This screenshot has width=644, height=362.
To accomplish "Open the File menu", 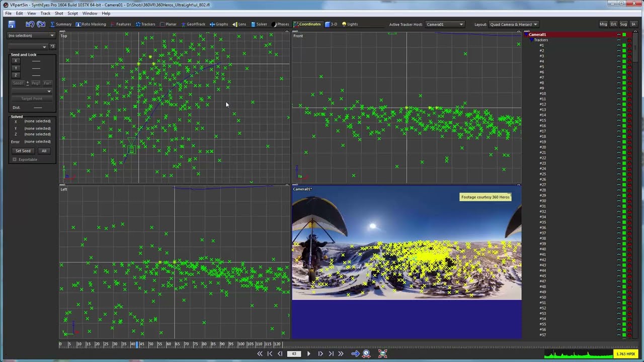I will [x=9, y=13].
